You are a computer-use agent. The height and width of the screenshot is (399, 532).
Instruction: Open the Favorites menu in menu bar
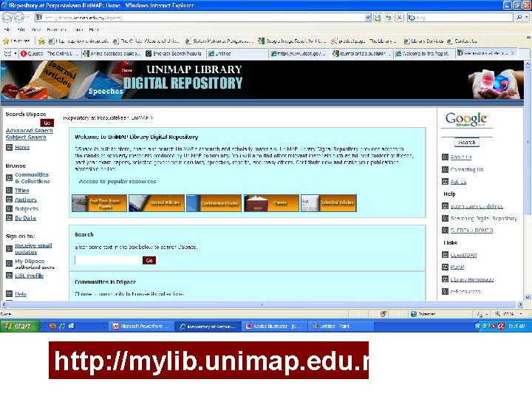(56, 30)
